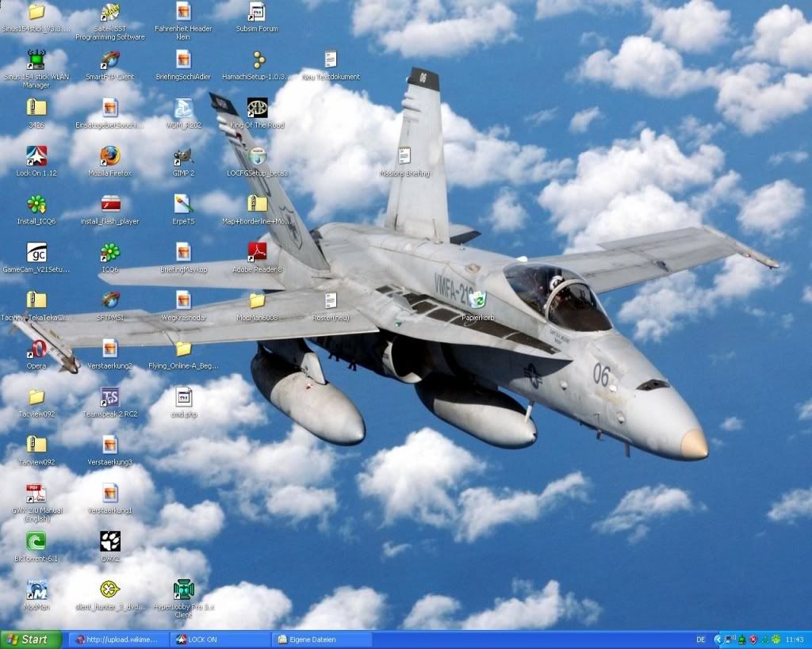Viewport: 812px width, 649px height.
Task: Open the Opera browser
Action: point(35,349)
